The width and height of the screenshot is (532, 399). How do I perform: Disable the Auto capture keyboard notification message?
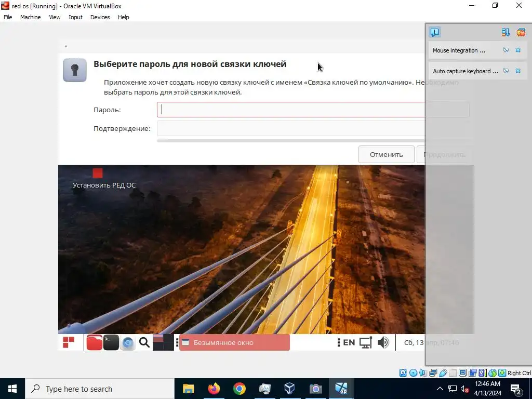click(x=506, y=71)
